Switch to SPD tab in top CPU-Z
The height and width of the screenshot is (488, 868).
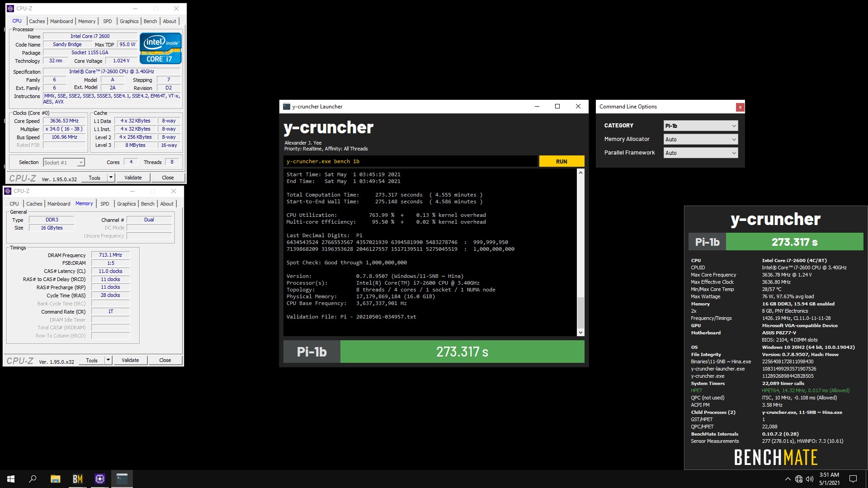[x=108, y=21]
